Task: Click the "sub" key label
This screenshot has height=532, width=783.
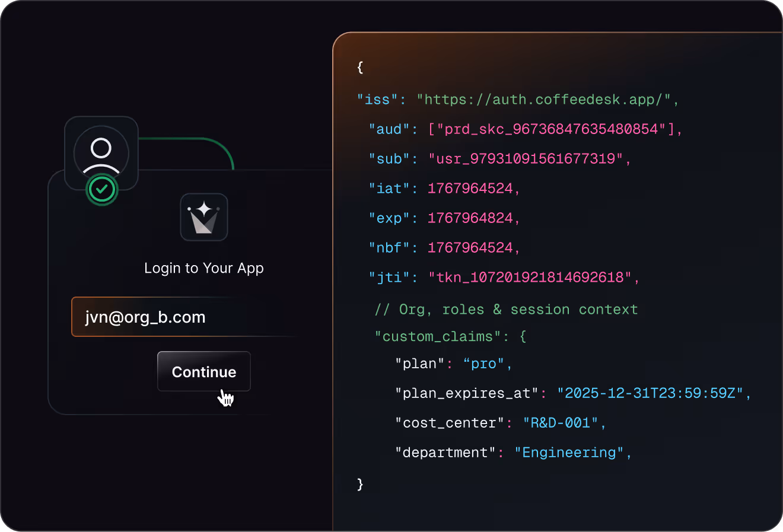Action: tap(389, 158)
